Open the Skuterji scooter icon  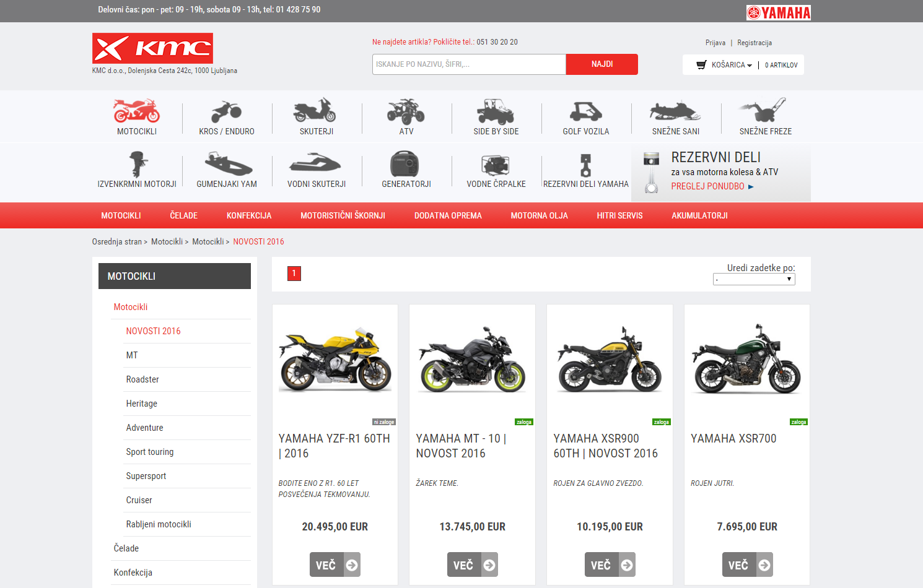point(315,110)
